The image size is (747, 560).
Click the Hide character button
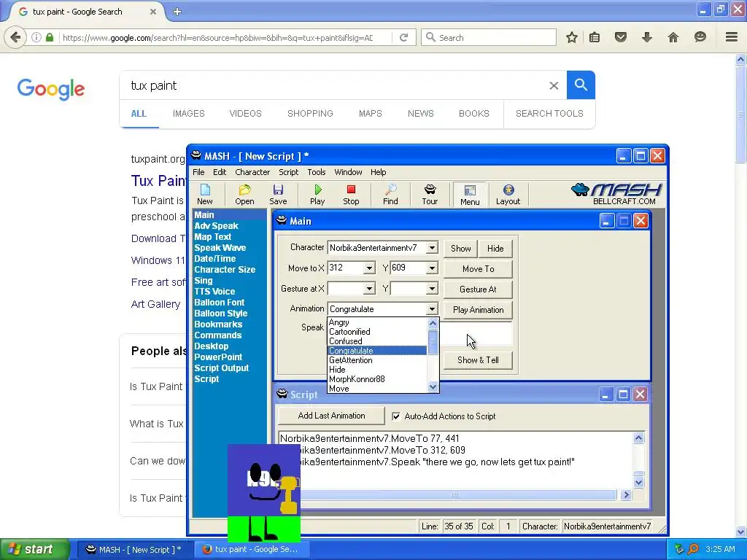[495, 249]
